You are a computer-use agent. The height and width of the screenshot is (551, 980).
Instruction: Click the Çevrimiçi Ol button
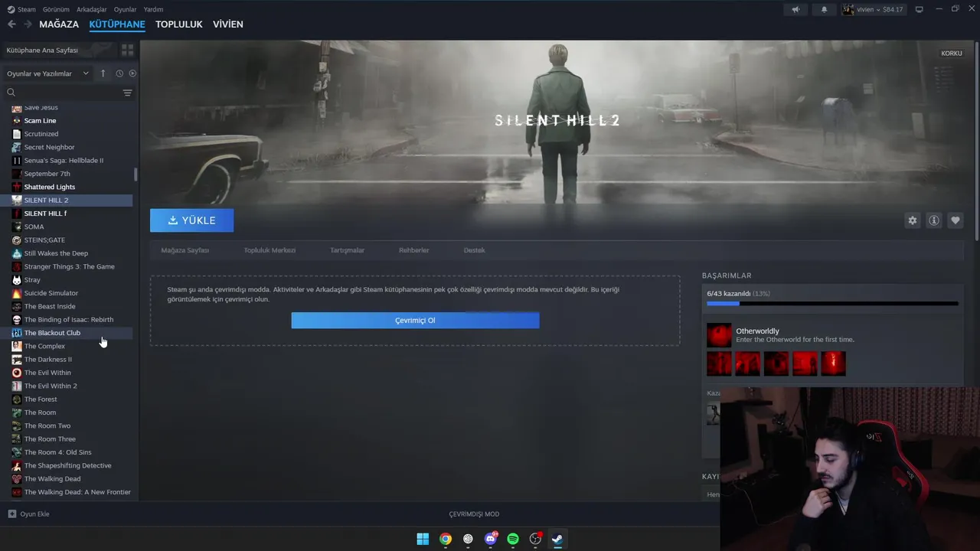(415, 321)
